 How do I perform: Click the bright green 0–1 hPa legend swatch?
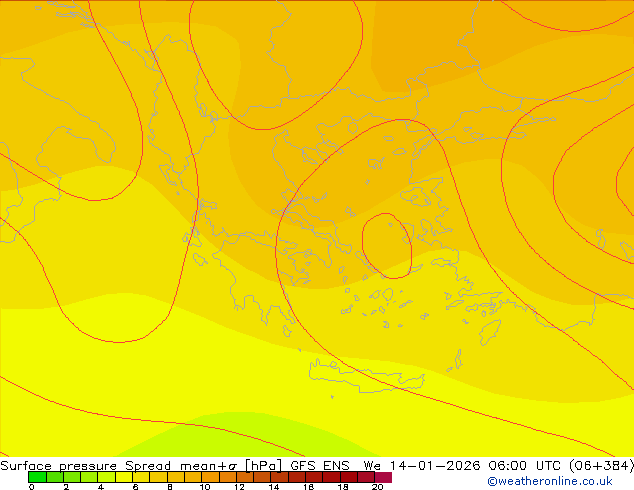point(37,477)
